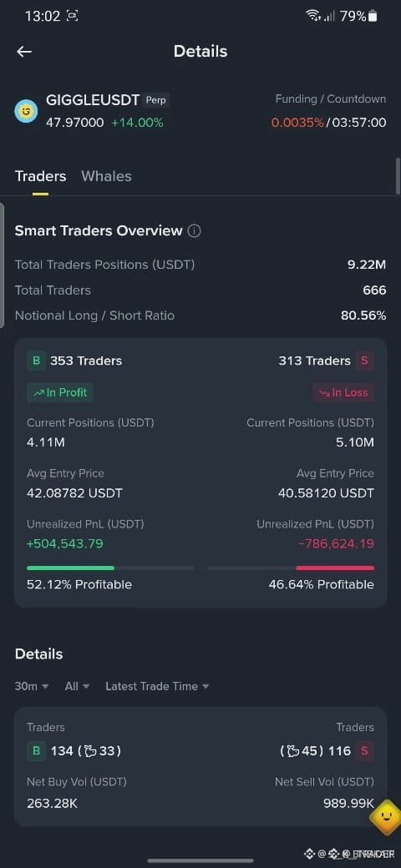Check the battery status icon
The image size is (401, 868).
pos(373,16)
